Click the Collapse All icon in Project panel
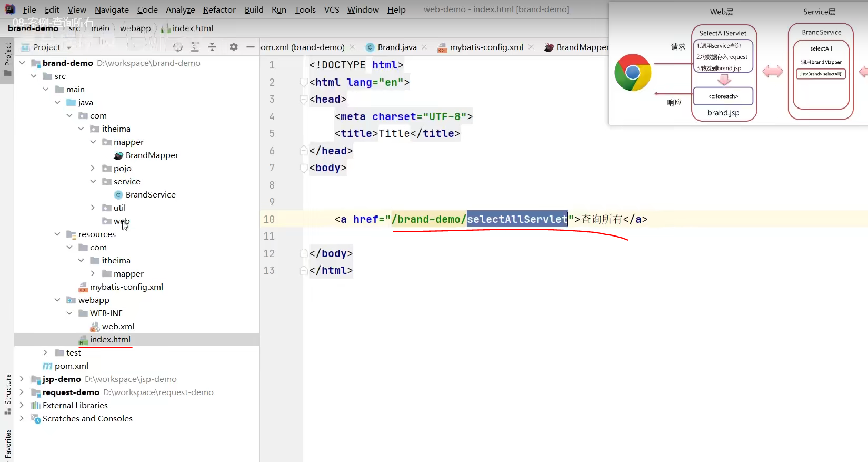Viewport: 868px width, 462px height. 212,47
